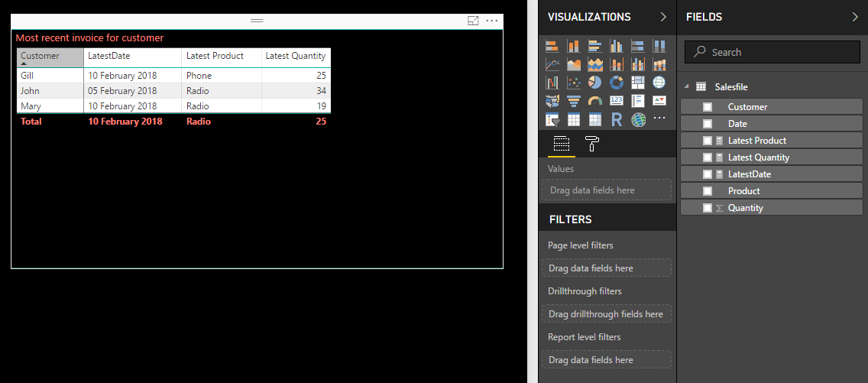Select the Filled map visualization
This screenshot has width=868, height=383.
[552, 101]
